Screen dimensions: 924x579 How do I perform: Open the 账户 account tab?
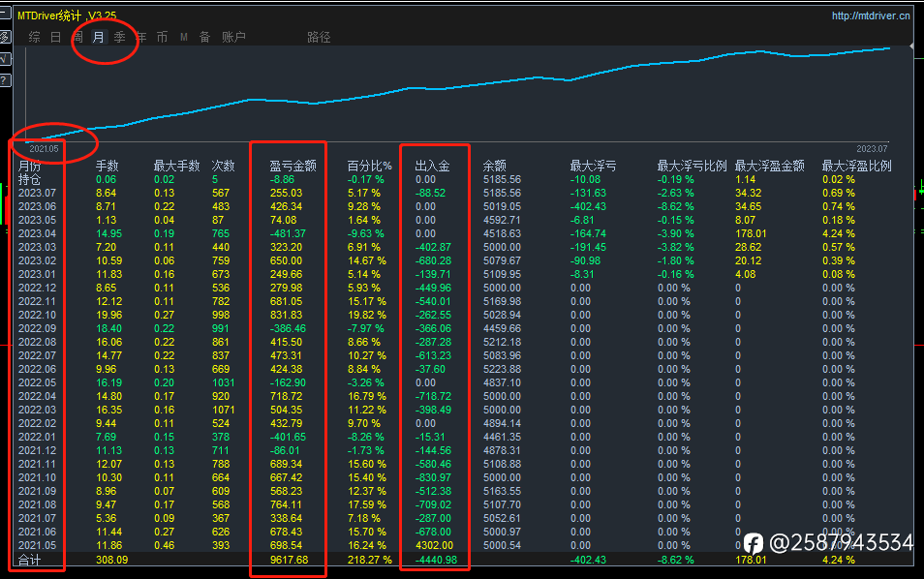pyautogui.click(x=233, y=37)
